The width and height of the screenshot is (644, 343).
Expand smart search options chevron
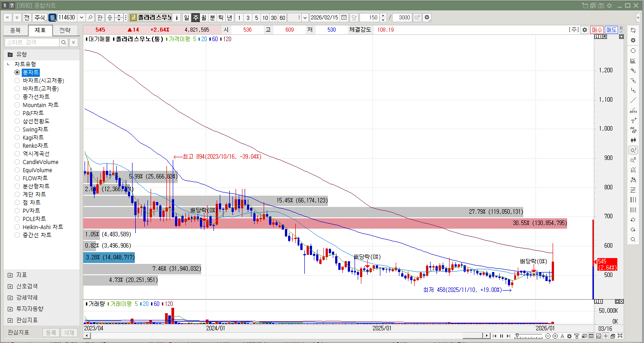73,42
